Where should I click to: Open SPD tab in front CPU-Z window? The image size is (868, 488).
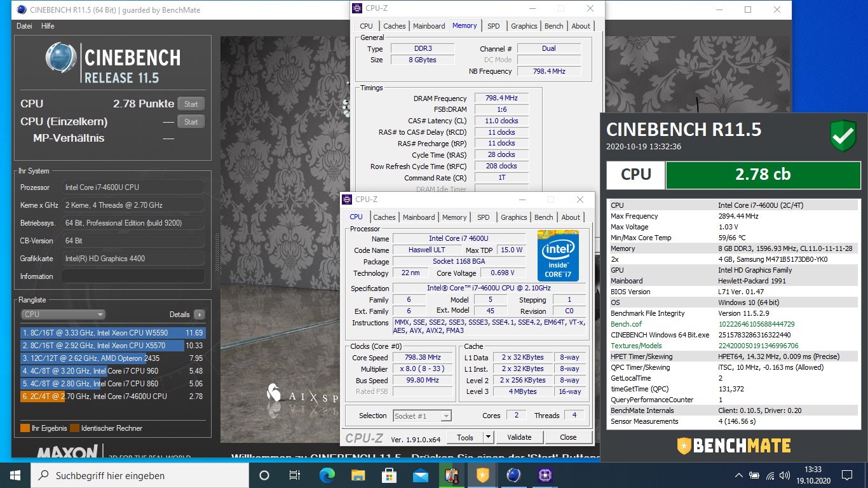[x=483, y=217]
